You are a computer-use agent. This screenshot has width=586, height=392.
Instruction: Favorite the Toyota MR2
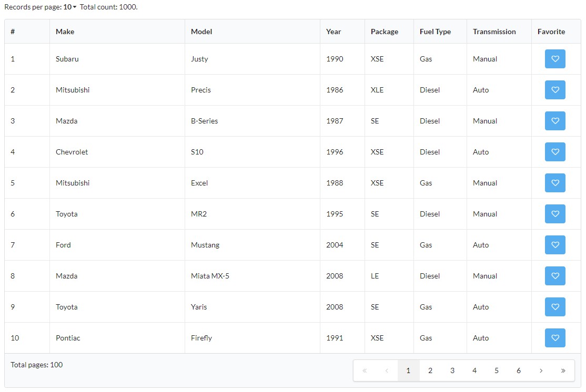pyautogui.click(x=555, y=214)
